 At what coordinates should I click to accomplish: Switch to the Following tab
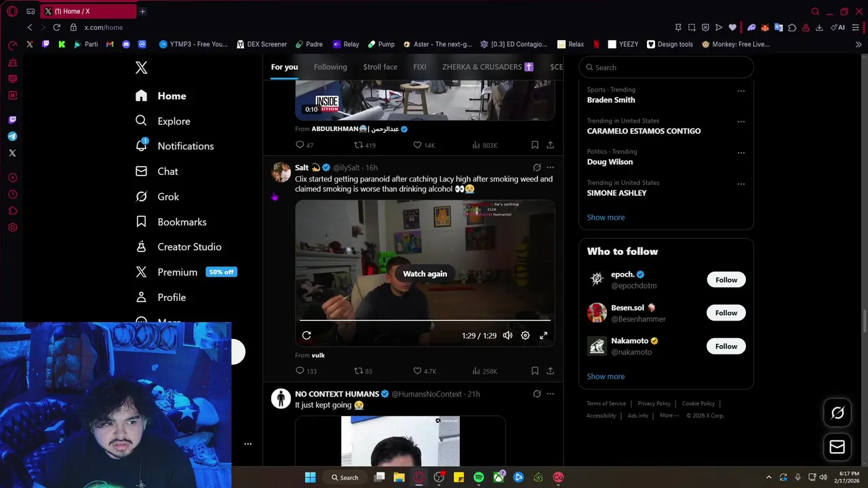(x=330, y=67)
